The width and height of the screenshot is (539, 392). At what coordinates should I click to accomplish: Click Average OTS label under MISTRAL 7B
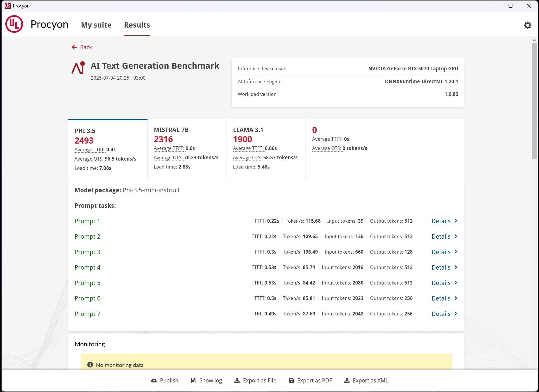pyautogui.click(x=168, y=157)
